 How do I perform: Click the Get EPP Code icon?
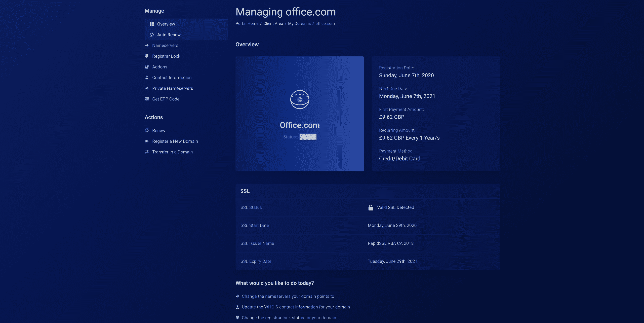147,99
